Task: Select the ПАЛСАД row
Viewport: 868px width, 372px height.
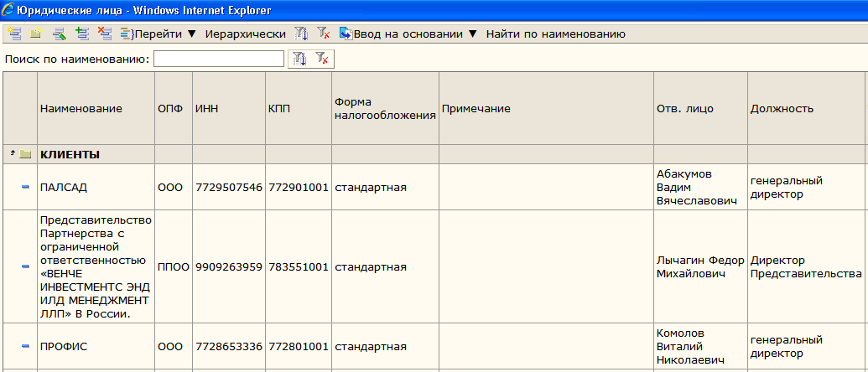Action: click(434, 187)
